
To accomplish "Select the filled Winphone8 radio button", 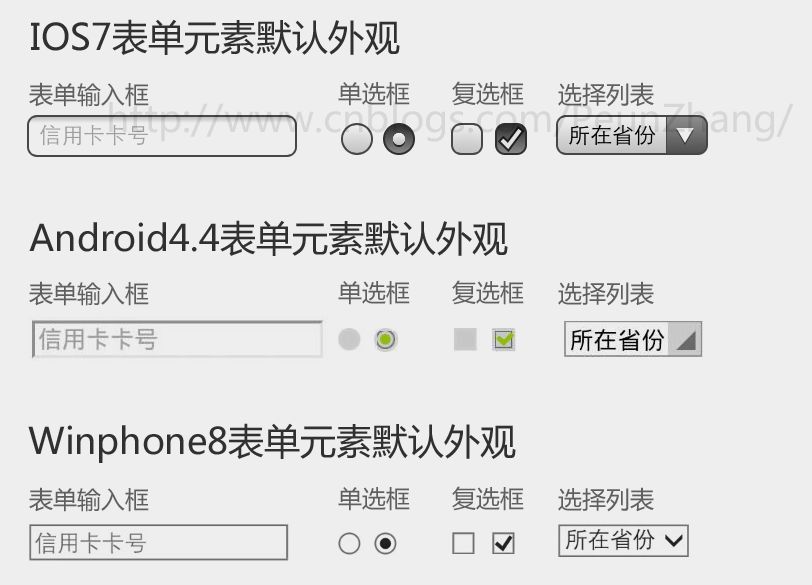I will pyautogui.click(x=385, y=544).
